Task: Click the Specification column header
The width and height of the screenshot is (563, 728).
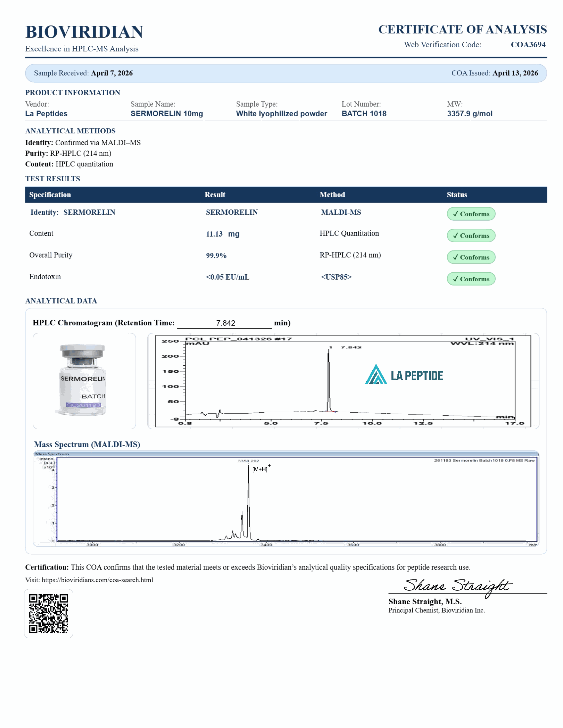Action: [50, 195]
